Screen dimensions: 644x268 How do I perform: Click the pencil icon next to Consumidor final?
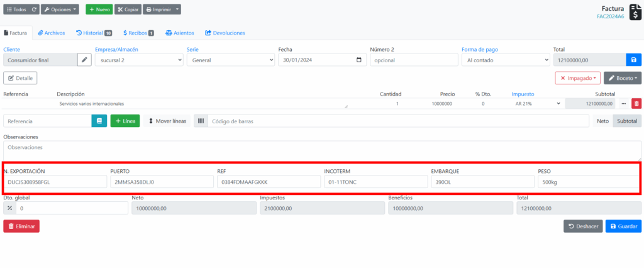tap(84, 60)
